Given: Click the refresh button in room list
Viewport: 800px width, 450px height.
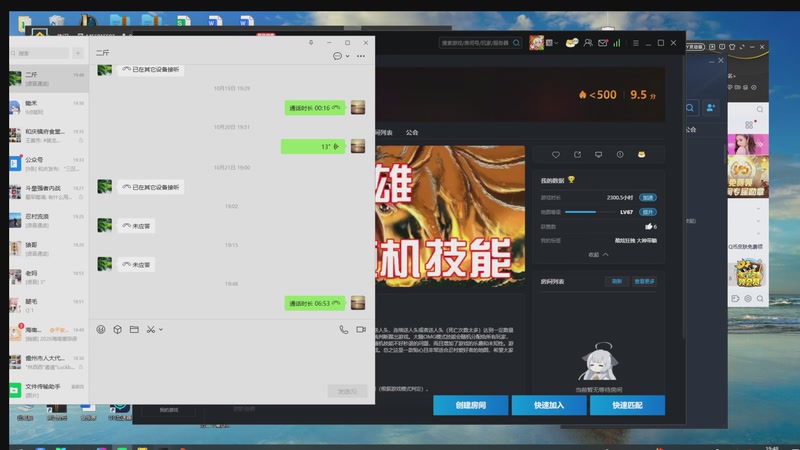Looking at the screenshot, I should coord(617,281).
